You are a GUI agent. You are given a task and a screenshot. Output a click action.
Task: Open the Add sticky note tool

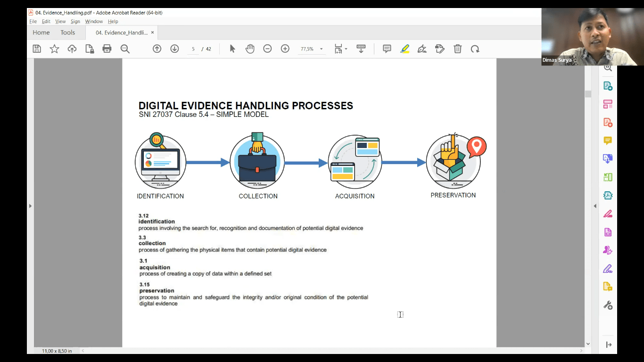click(386, 49)
